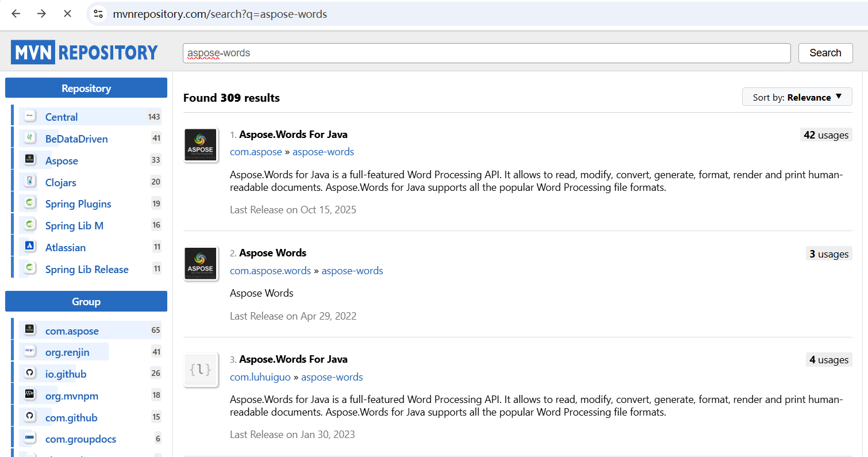This screenshot has width=868, height=457.
Task: Open the 42 usages badge
Action: (826, 135)
